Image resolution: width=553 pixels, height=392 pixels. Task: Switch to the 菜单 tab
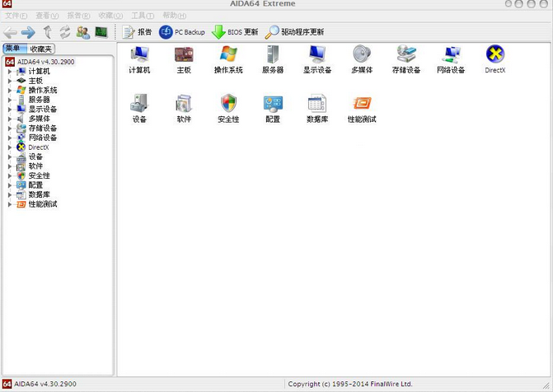tap(15, 49)
